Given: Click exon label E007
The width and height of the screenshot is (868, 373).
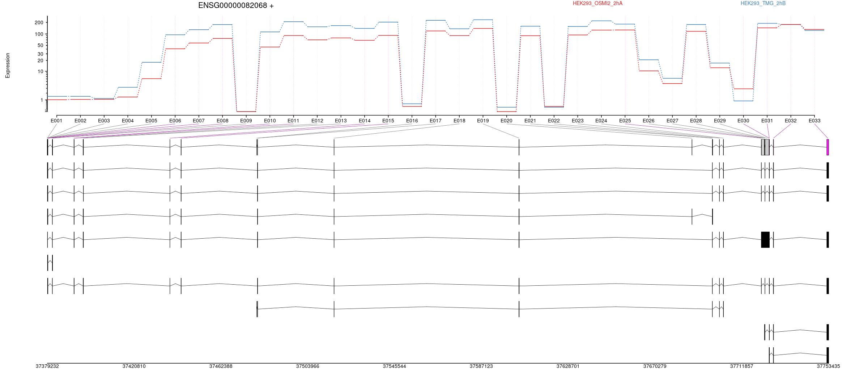Looking at the screenshot, I should (x=199, y=121).
